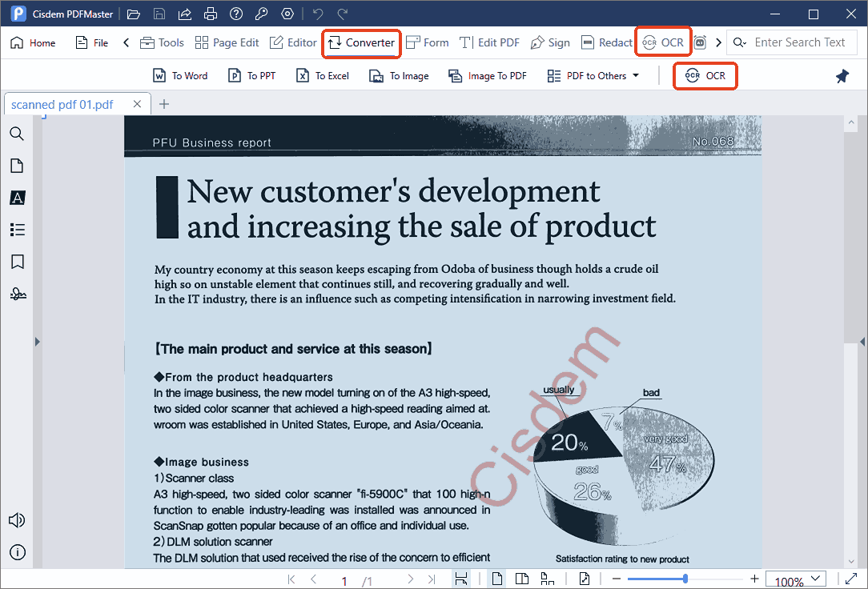Expand the right side panel arrow

click(862, 342)
